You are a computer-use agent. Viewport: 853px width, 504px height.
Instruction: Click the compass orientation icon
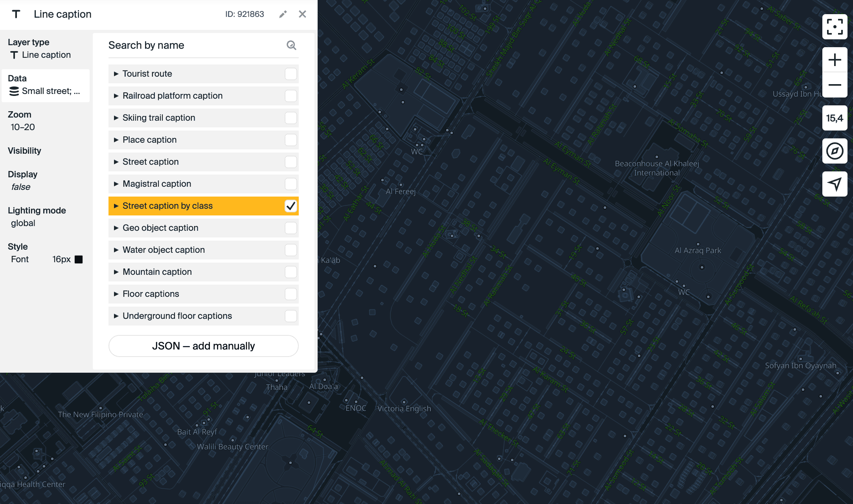pyautogui.click(x=835, y=151)
